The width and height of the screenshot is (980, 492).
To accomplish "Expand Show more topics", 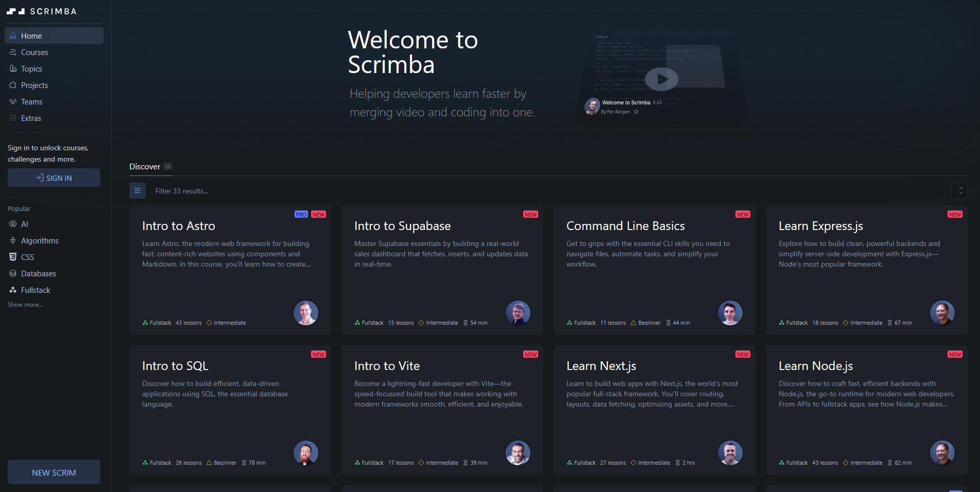I will pyautogui.click(x=25, y=304).
